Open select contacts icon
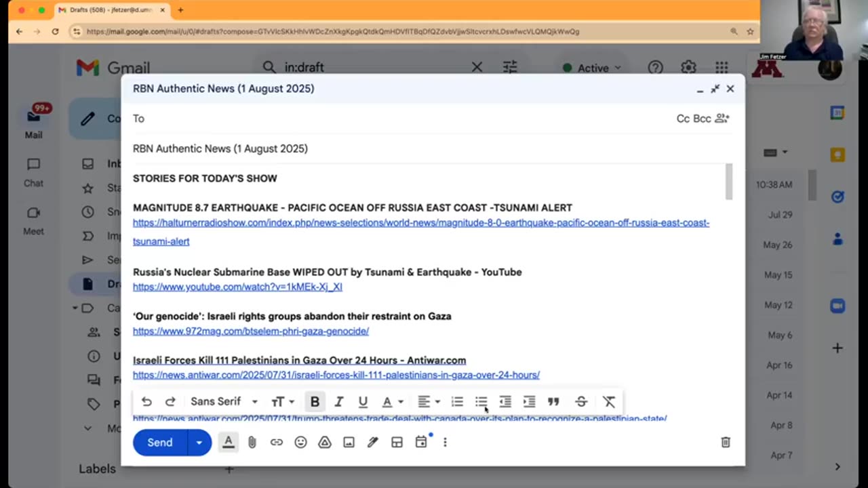 point(722,119)
